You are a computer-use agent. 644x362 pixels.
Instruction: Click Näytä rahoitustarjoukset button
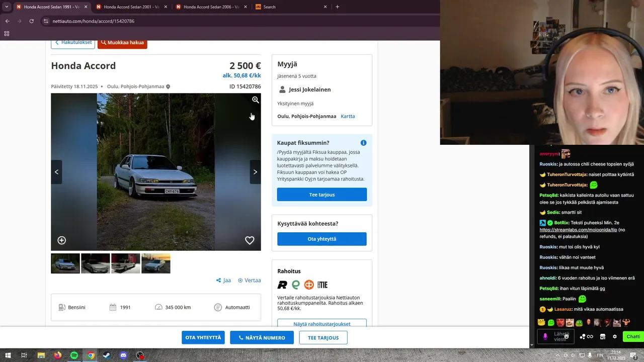(322, 323)
